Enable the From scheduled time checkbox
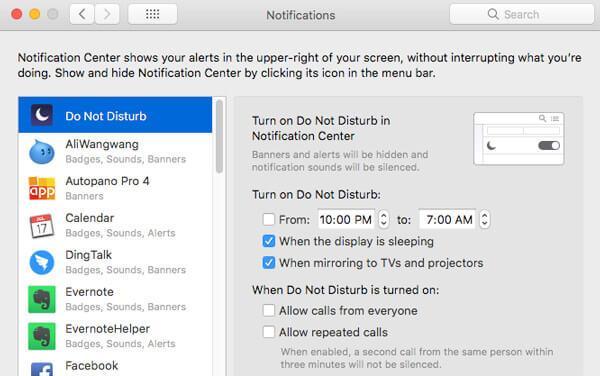Screen dimensions: 600x376 tap(269, 220)
